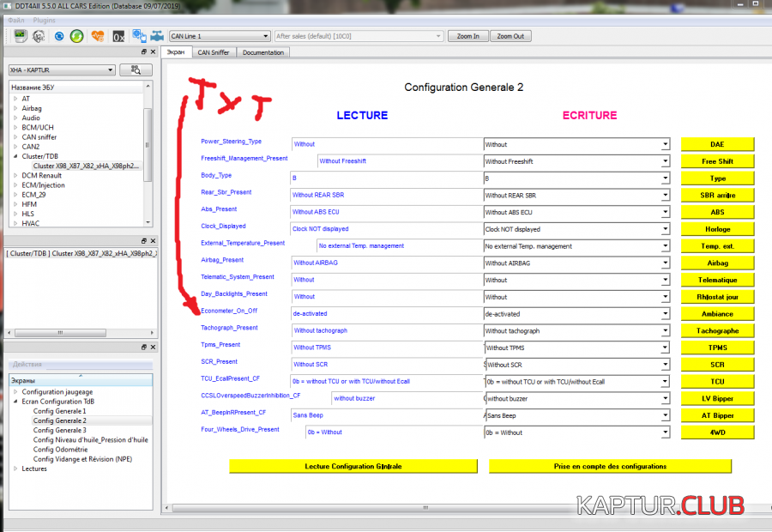Screen dimensions: 772x532
Task: Open the Plugins menu
Action: [x=44, y=19]
